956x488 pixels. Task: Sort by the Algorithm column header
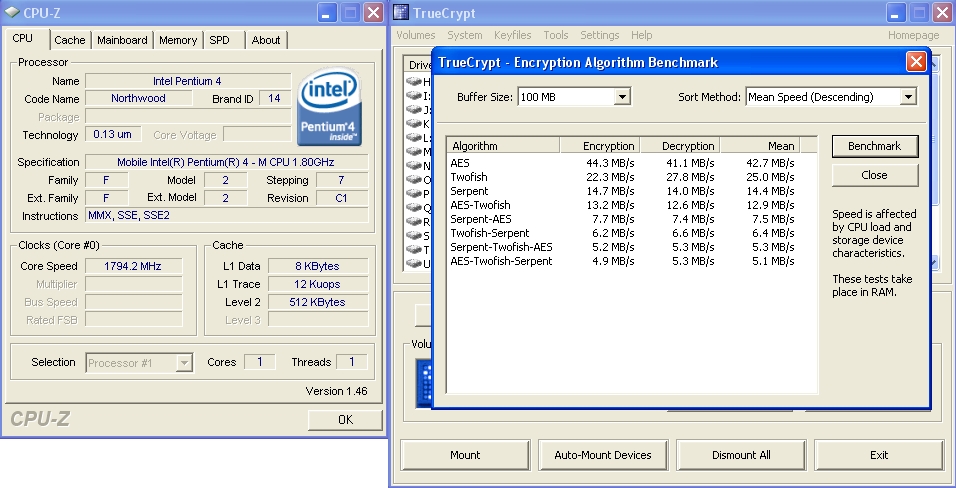click(x=504, y=146)
